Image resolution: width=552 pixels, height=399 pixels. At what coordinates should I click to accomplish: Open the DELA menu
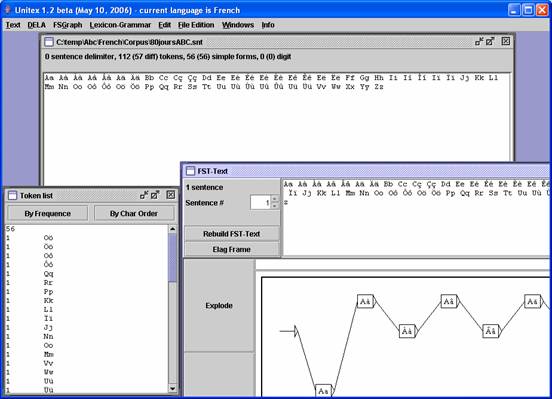37,25
